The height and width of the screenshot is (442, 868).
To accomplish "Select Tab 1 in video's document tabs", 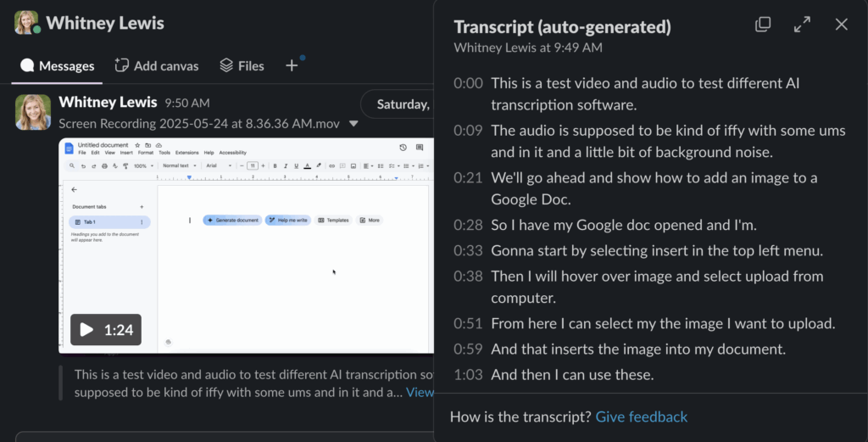I will [109, 222].
